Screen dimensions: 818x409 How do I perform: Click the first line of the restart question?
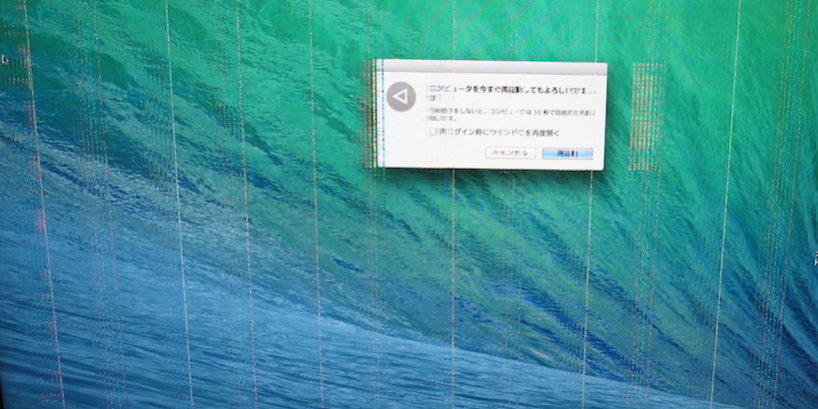pos(510,87)
